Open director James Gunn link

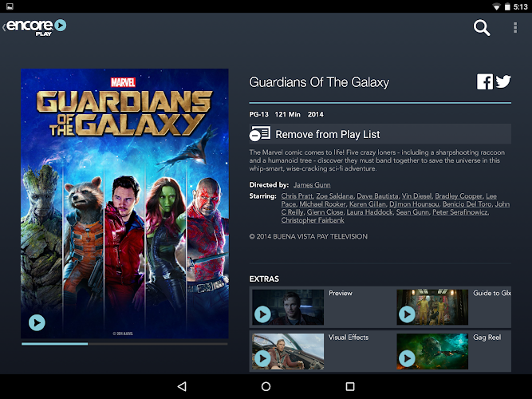(x=312, y=185)
